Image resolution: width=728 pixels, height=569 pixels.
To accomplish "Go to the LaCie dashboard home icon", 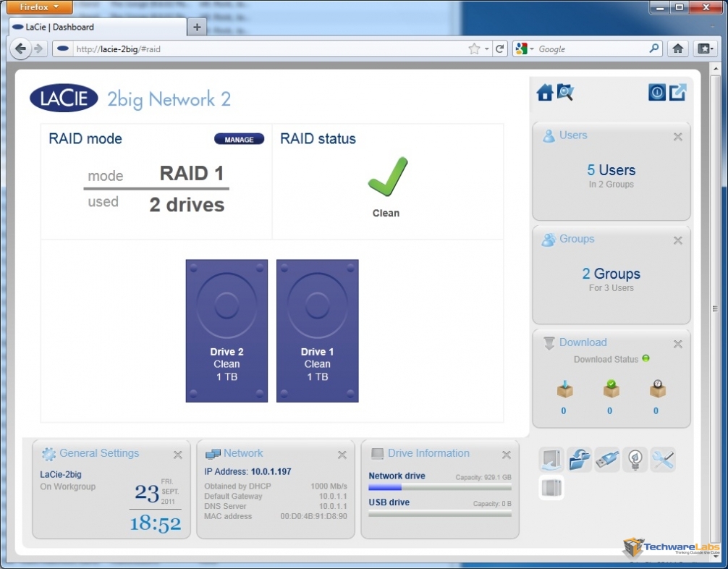I will click(x=545, y=93).
